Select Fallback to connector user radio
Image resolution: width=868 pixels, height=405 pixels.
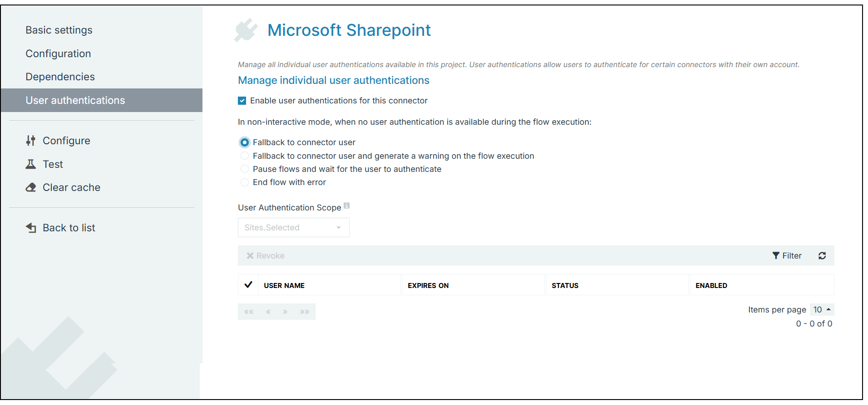[244, 142]
